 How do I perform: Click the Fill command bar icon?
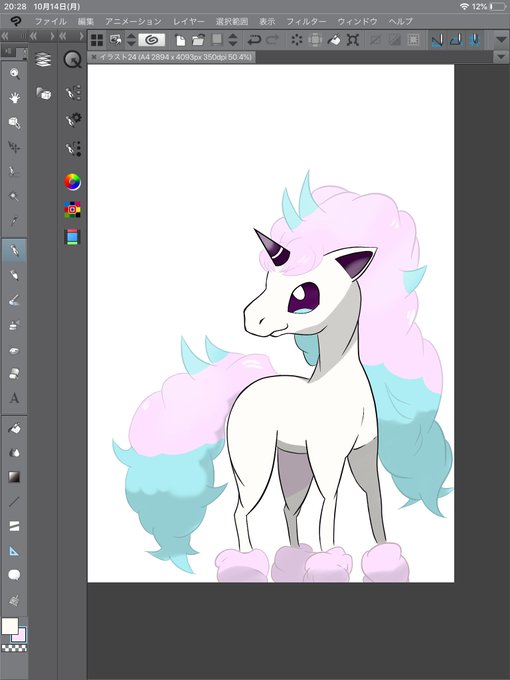coord(333,40)
